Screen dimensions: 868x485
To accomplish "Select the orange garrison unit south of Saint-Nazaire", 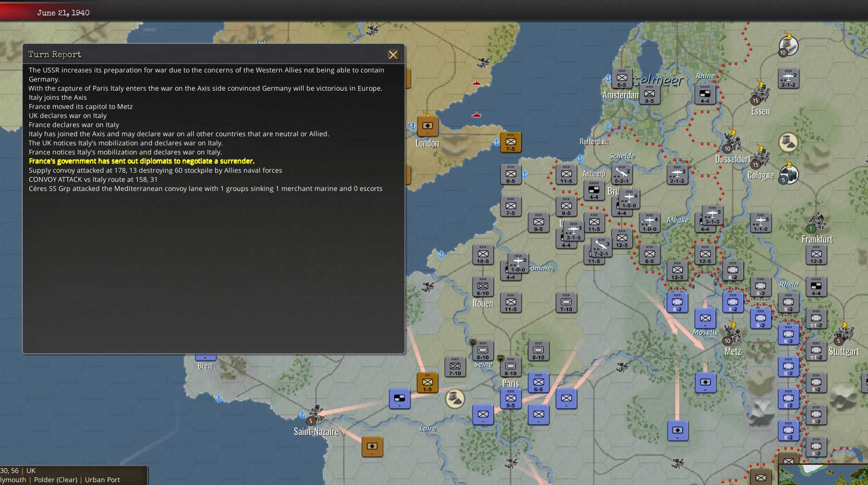I will click(x=372, y=447).
